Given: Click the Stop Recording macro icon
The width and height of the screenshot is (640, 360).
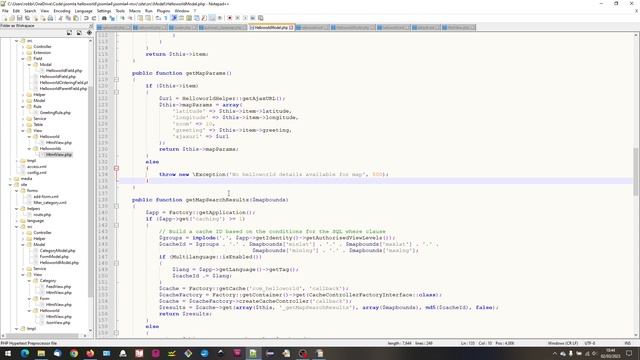Looking at the screenshot, I should [x=237, y=18].
